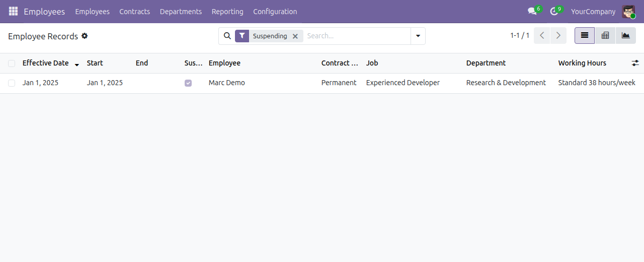
Task: Remove the Suspending filter tag
Action: pos(295,36)
